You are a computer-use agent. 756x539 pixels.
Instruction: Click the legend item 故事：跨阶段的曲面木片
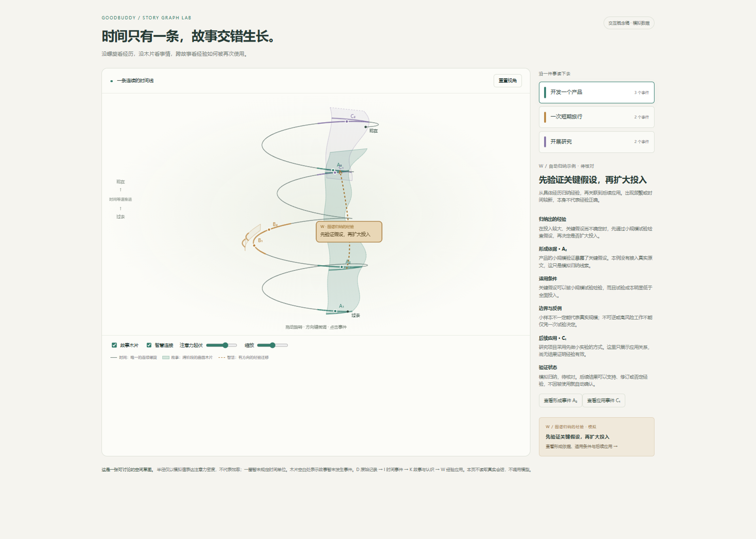187,358
